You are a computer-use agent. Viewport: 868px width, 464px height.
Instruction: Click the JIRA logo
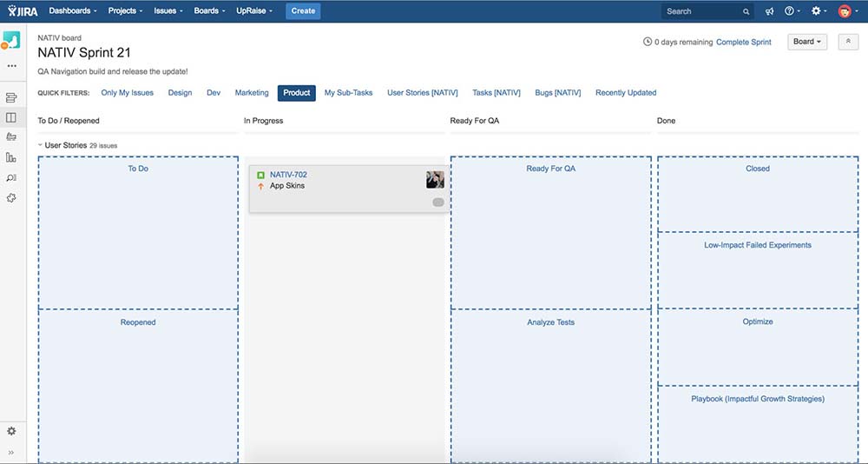pyautogui.click(x=23, y=11)
